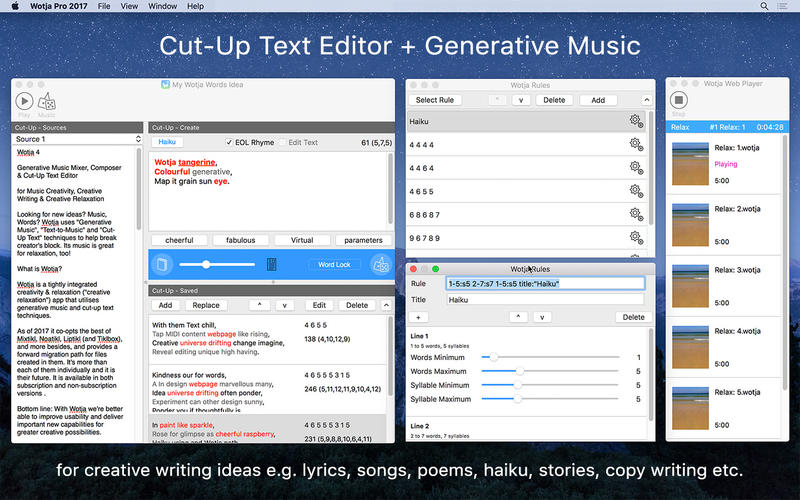This screenshot has height=500, width=800.
Task: Click the Syllable Maximum slider
Action: [x=551, y=398]
